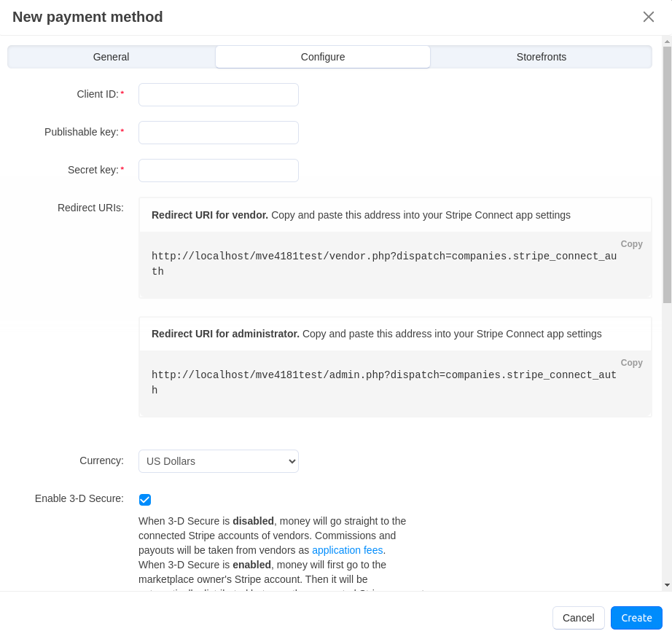Follow the application fees link
This screenshot has width=672, height=639.
coord(347,550)
